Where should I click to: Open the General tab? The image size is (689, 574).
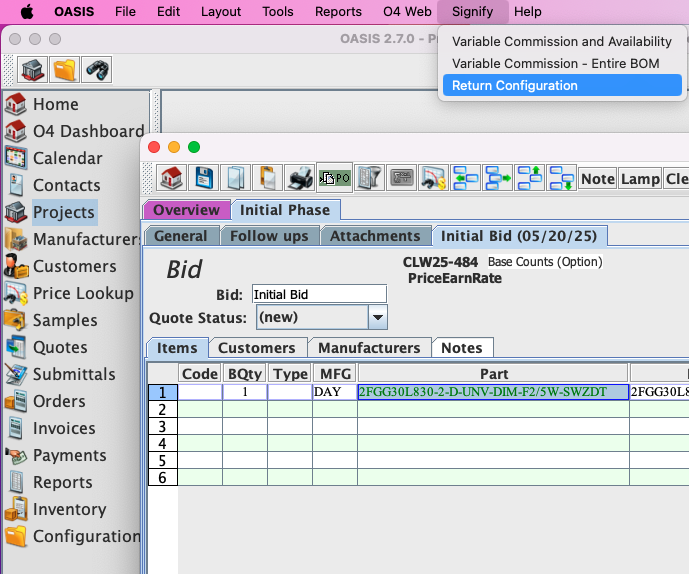181,236
